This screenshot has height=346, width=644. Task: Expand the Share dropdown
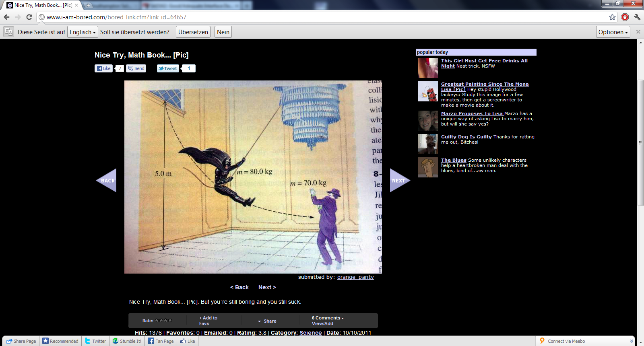click(267, 321)
